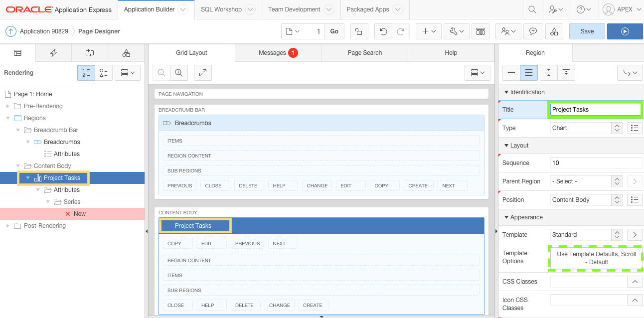Switch to the Rendering tree tab icon
Image resolution: width=644 pixels, height=318 pixels.
point(17,53)
